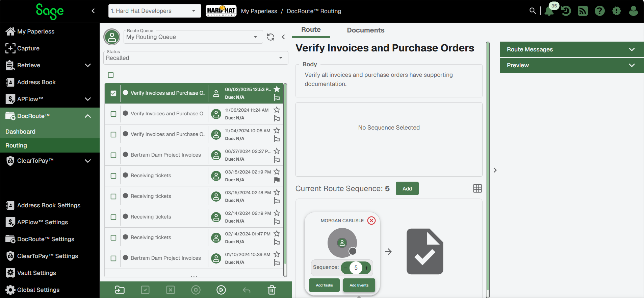This screenshot has width=644, height=298.
Task: Check the 03/15/2024 02:19 PM Receiving tickets checkbox
Action: (x=113, y=176)
